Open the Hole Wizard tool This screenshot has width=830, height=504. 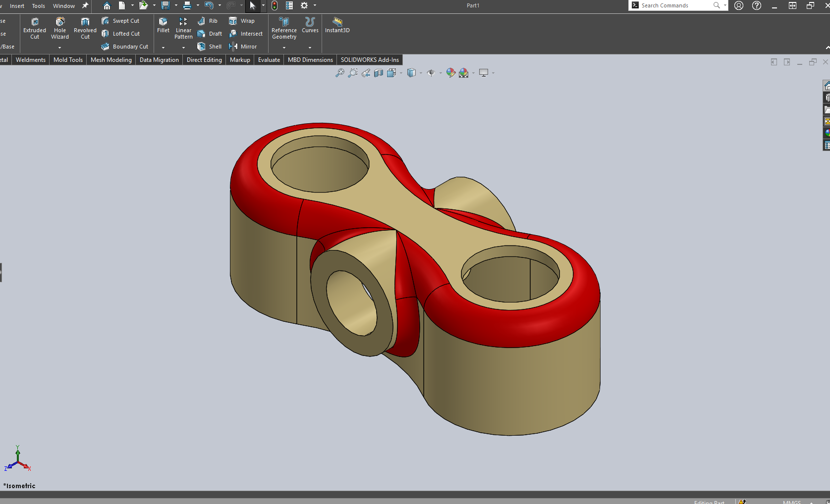(x=60, y=29)
